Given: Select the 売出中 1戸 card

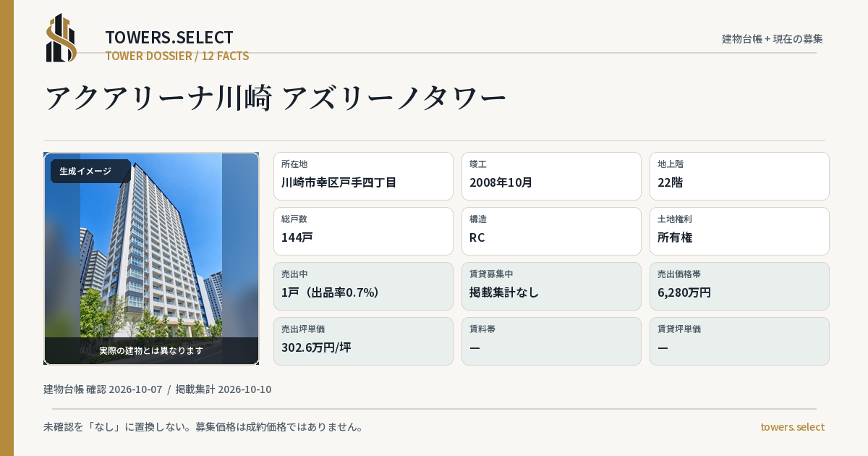Looking at the screenshot, I should (363, 286).
